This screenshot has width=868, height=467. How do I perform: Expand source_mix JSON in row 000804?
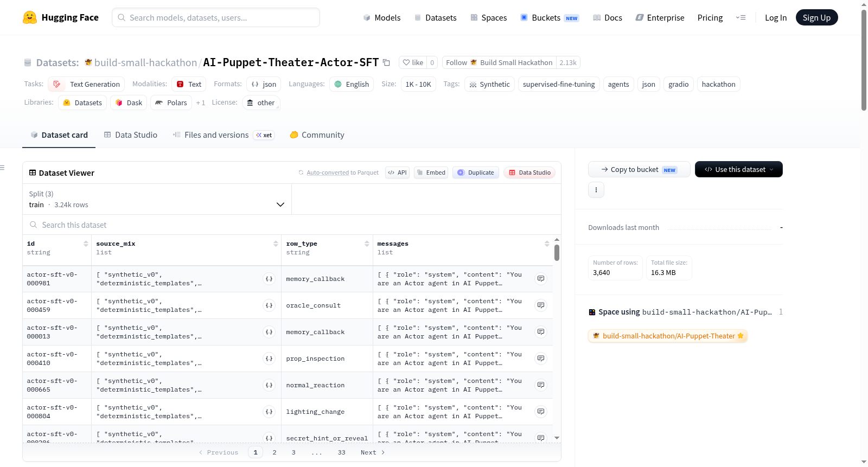click(x=269, y=412)
